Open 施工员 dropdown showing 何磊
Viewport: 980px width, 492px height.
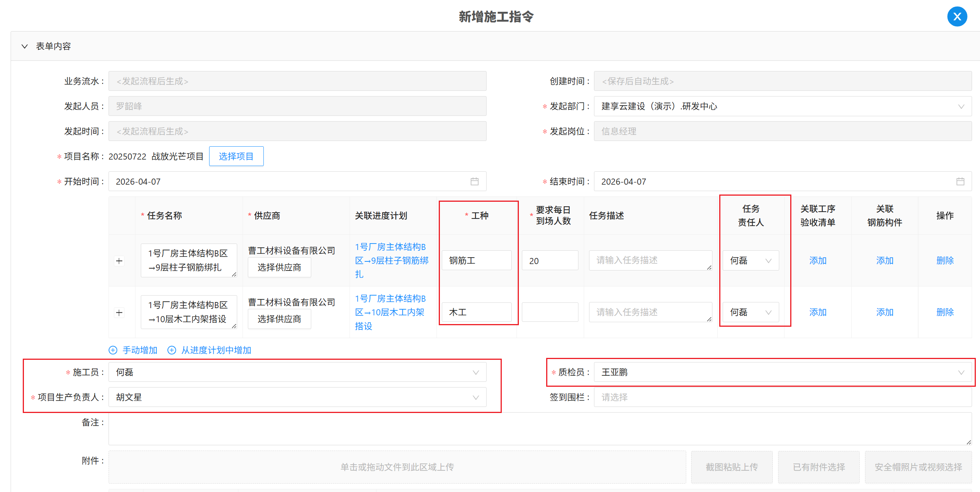[x=297, y=372]
